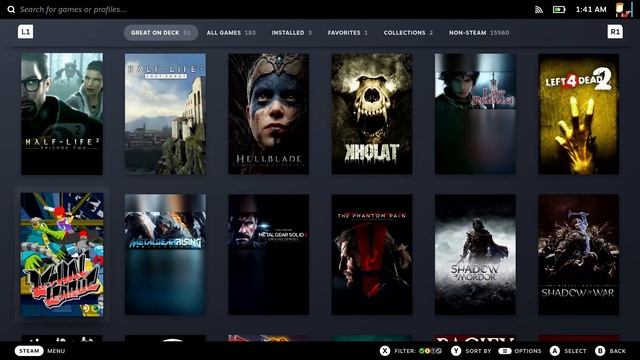Viewport: 640px width, 360px height.
Task: Open Half-Life 2: Lost Coast cover
Action: pyautogui.click(x=165, y=114)
